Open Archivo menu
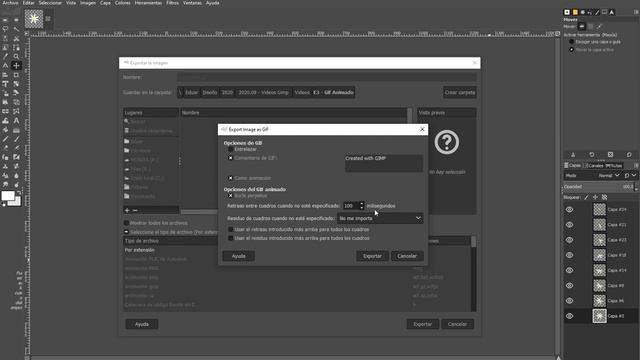 coord(10,3)
